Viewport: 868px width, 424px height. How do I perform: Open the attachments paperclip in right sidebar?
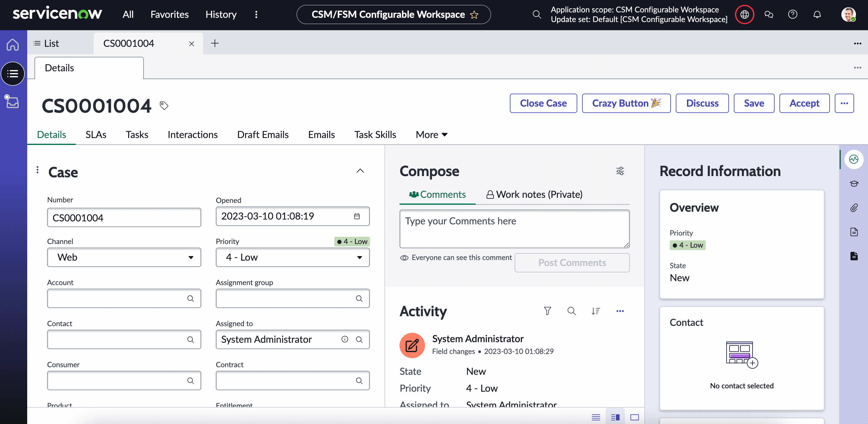(853, 208)
